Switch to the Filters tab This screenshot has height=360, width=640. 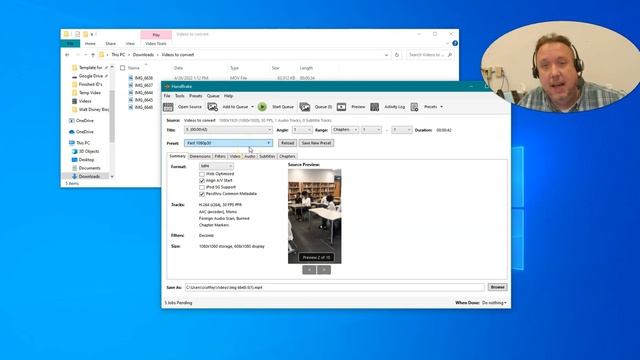coord(220,156)
